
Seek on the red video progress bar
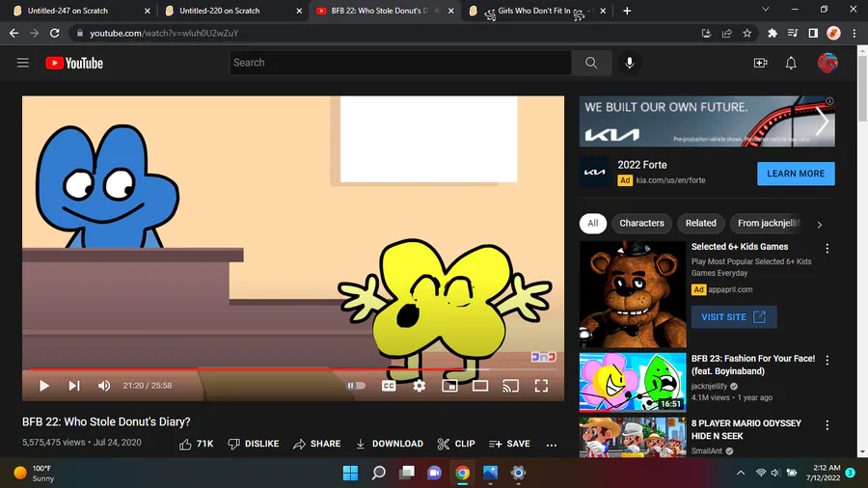point(293,368)
